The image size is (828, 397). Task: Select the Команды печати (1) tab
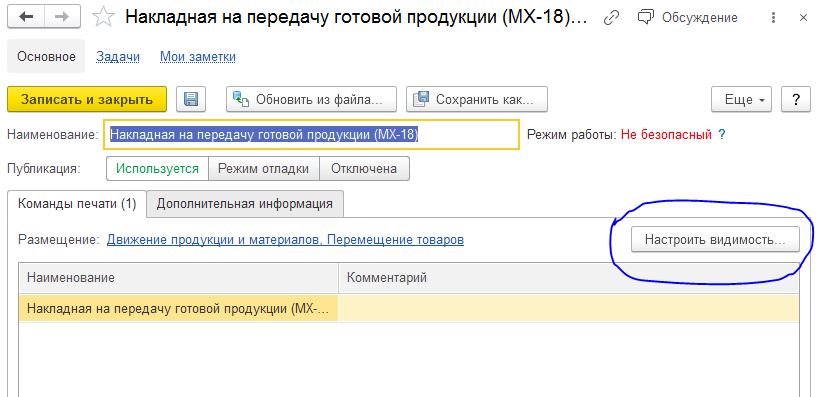tap(77, 204)
